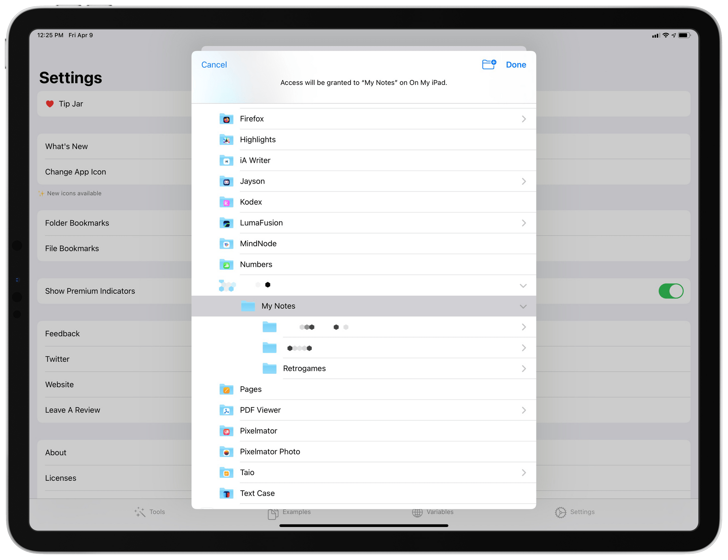Cancel the folder picker
This screenshot has width=728, height=560.
point(214,65)
